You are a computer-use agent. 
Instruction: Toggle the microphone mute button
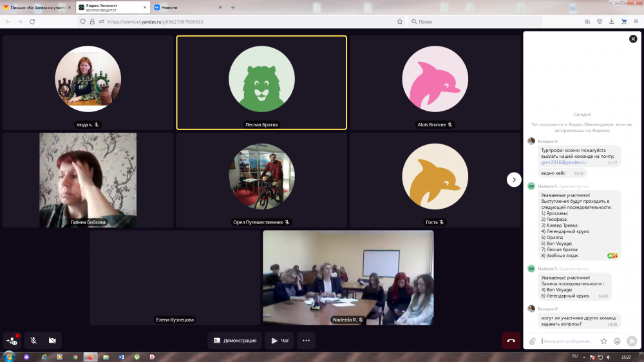(33, 340)
